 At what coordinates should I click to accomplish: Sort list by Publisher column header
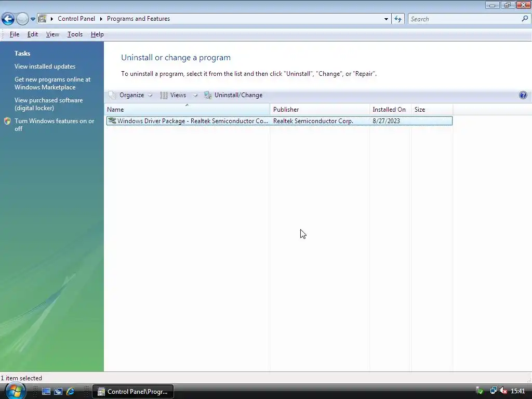[320, 110]
